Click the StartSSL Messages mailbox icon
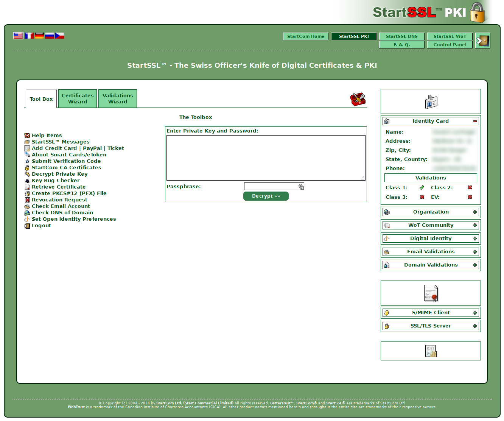Screen dimensions: 504x421 click(x=27, y=142)
